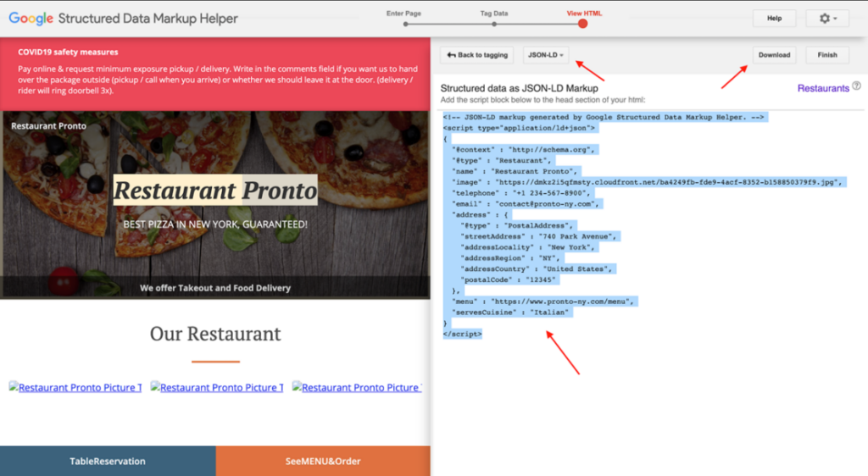Click the Help button

(774, 19)
